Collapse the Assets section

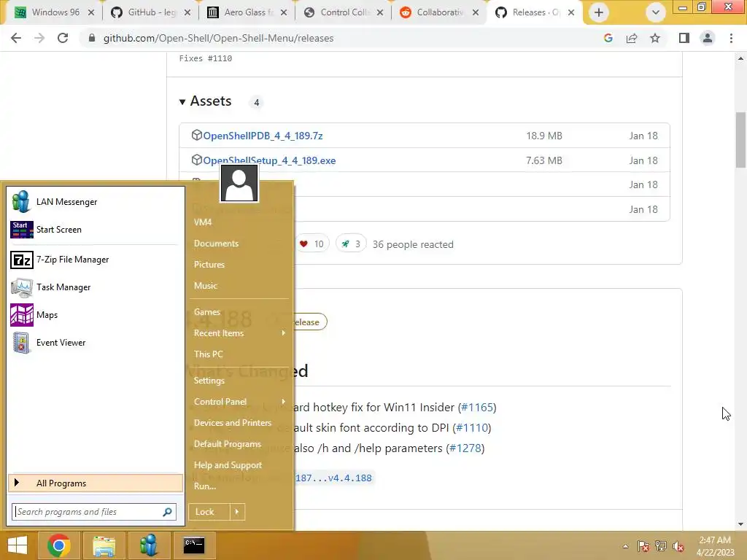coord(182,102)
